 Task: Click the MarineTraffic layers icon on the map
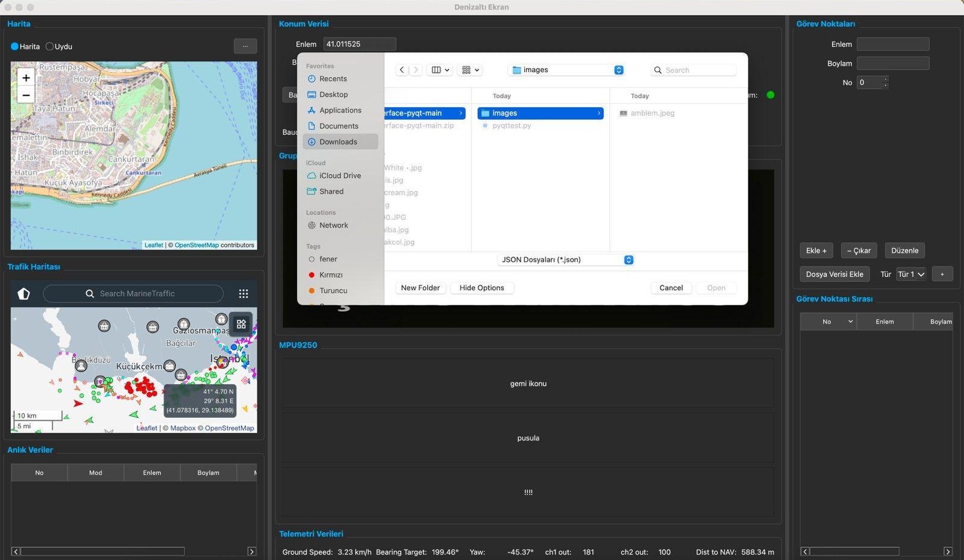(241, 324)
